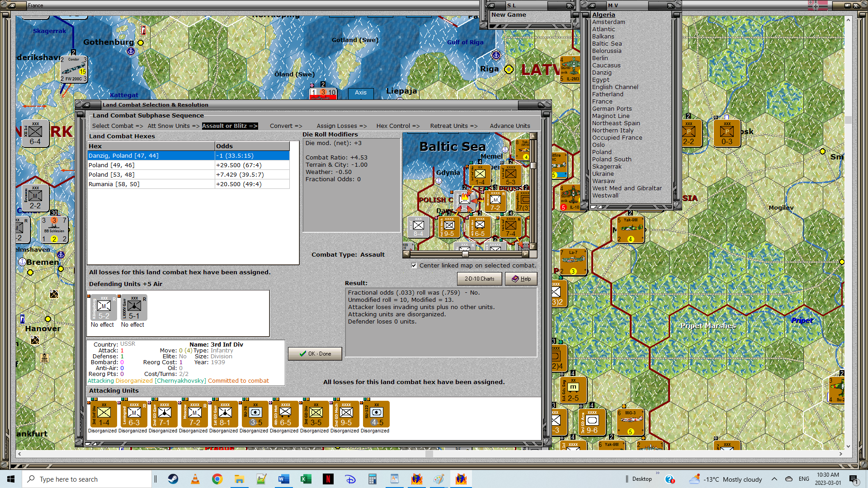The width and height of the screenshot is (868, 488).
Task: Click the linked minimap scroll-up arrow
Action: 533,136
